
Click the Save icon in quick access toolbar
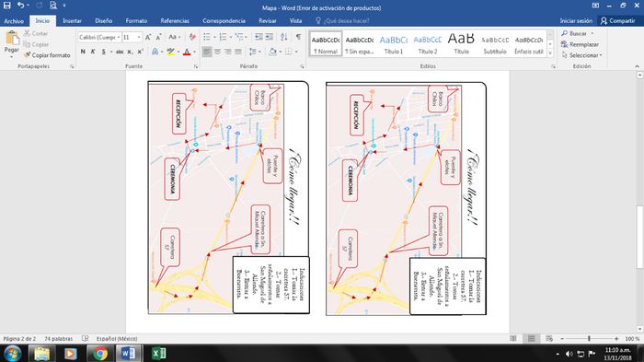[7, 6]
